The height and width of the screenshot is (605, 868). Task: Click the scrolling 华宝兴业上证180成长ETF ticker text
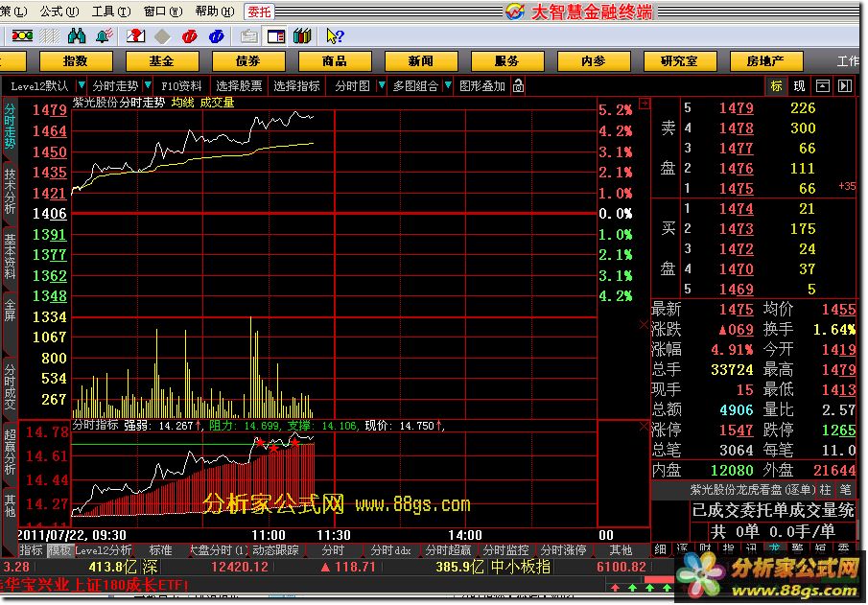click(94, 585)
